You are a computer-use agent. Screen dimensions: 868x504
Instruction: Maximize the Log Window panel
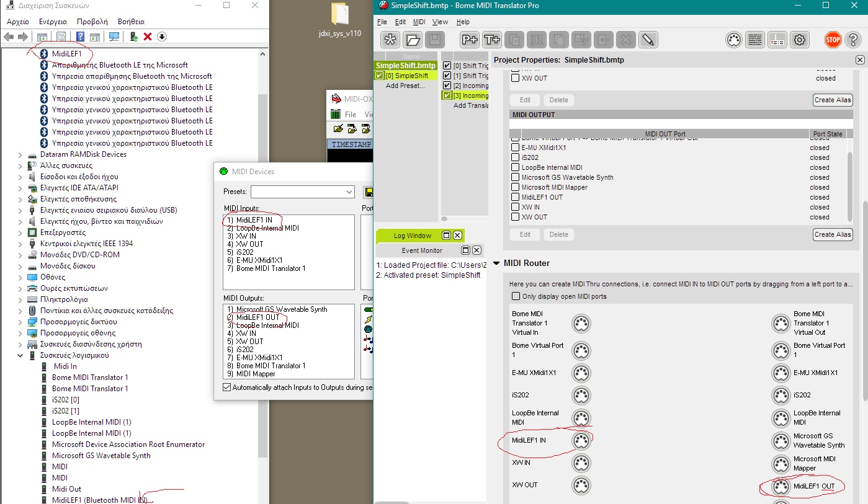(445, 236)
